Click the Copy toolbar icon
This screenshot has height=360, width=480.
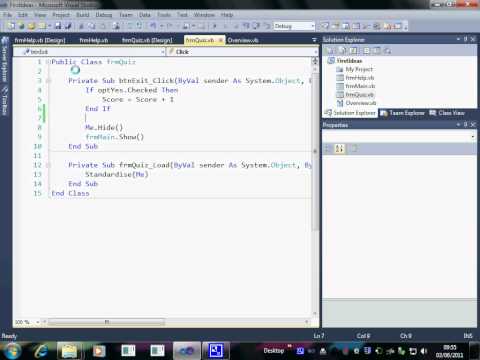pyautogui.click(x=91, y=26)
